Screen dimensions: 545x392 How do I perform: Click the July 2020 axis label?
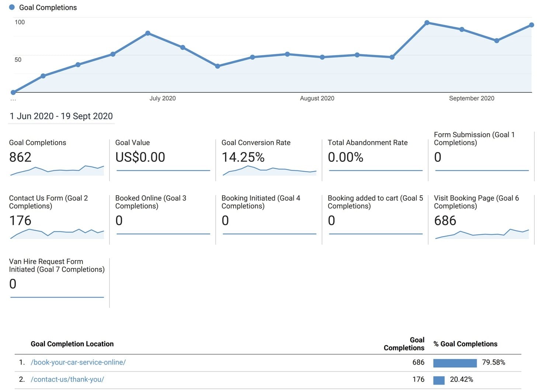[x=163, y=98]
